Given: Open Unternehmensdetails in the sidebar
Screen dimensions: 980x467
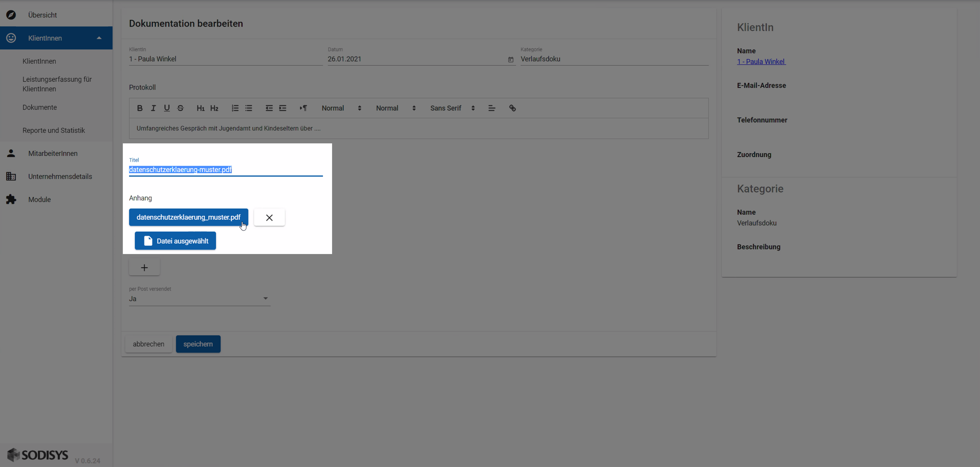Looking at the screenshot, I should coord(60,176).
